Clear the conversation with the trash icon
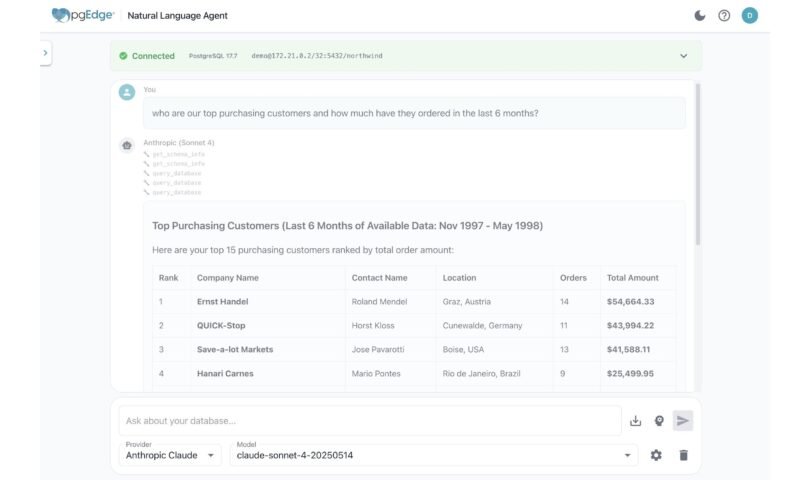 684,455
